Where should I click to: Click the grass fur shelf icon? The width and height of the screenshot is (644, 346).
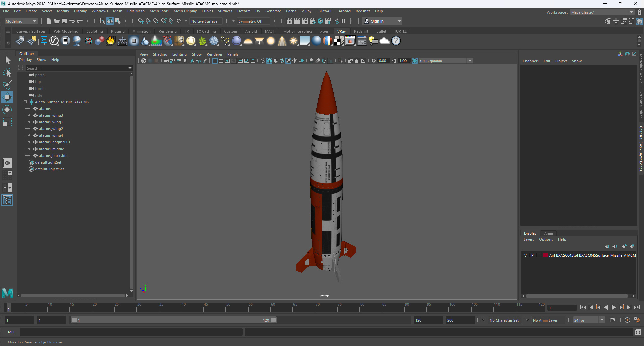(x=203, y=41)
